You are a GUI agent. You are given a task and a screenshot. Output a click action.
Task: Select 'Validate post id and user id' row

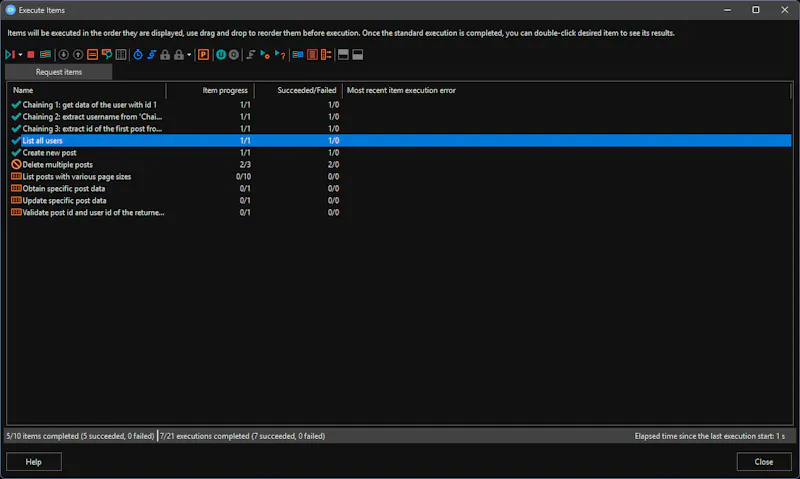click(x=399, y=213)
